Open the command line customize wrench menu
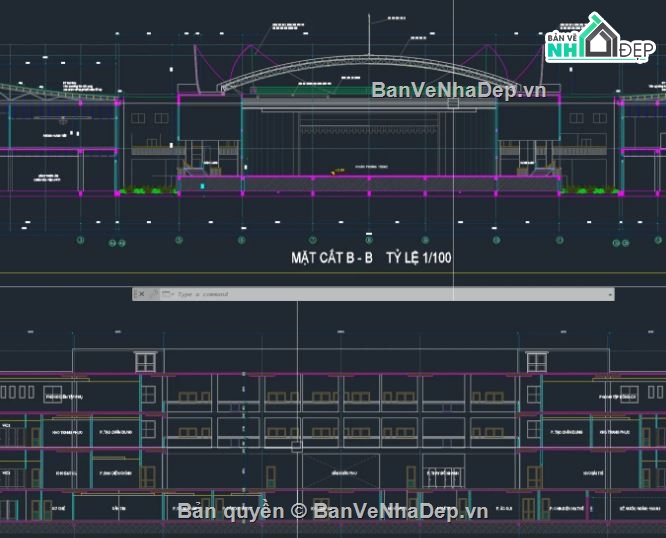The image size is (666, 538). [x=154, y=294]
